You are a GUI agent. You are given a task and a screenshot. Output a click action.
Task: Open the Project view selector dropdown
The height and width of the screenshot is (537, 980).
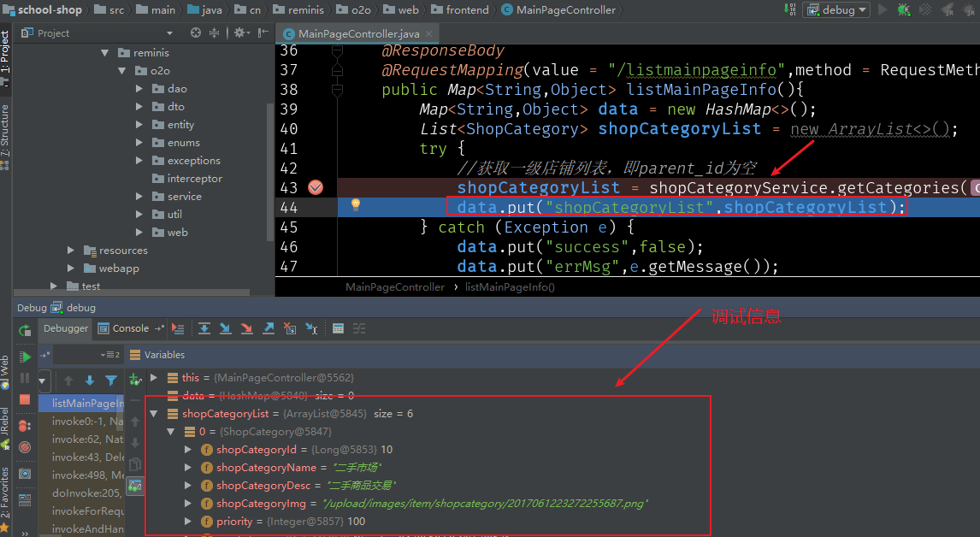(x=169, y=33)
